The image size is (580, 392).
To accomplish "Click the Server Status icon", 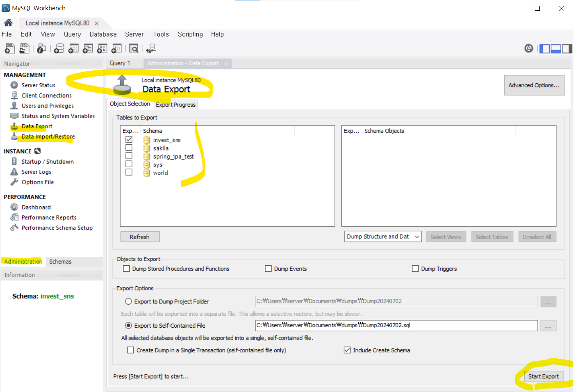I will pos(14,85).
